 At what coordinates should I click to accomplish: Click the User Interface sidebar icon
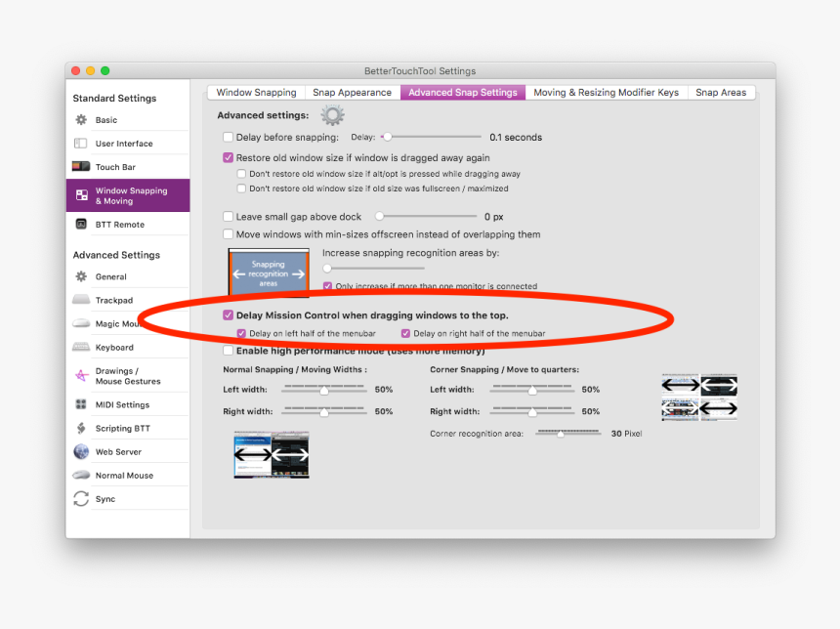click(81, 143)
